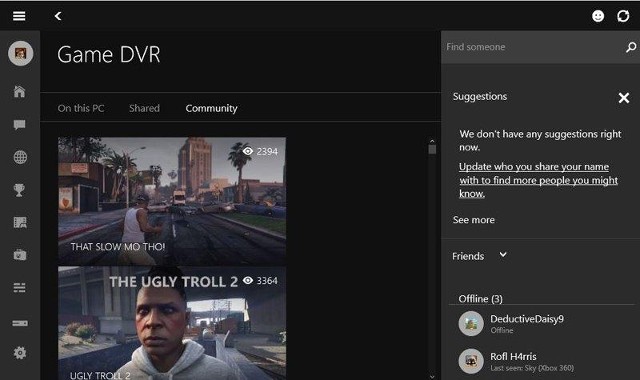Open Messages from the sidebar

[x=20, y=124]
